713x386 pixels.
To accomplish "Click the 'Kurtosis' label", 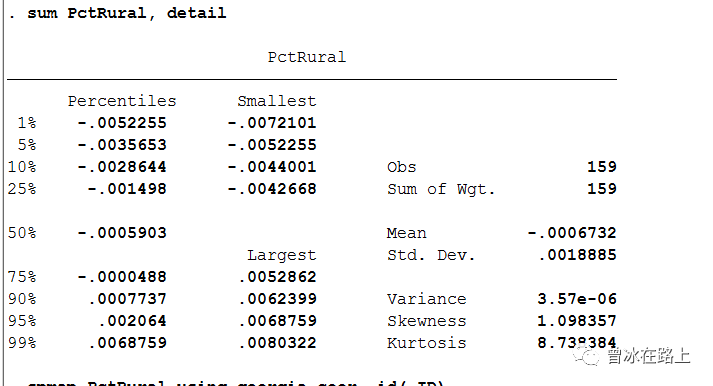I will (x=427, y=343).
